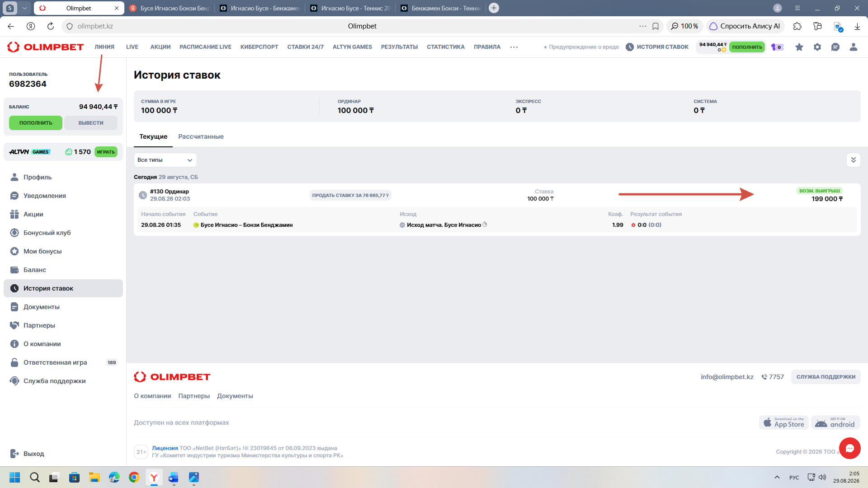Image resolution: width=868 pixels, height=488 pixels.
Task: Click the green ПОПОЛНИТЬ button in sidebar
Action: tap(36, 123)
